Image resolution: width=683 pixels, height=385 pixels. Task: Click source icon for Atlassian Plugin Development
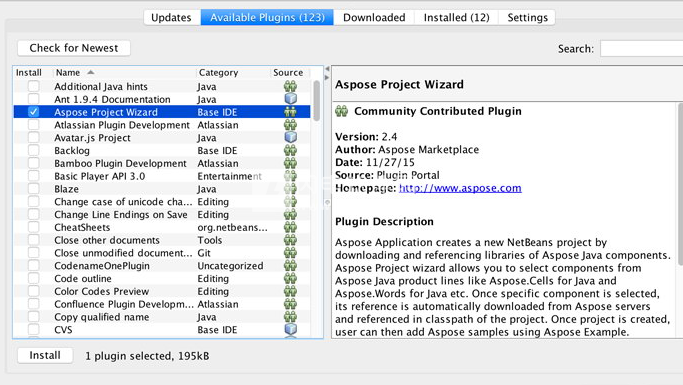[x=291, y=125]
